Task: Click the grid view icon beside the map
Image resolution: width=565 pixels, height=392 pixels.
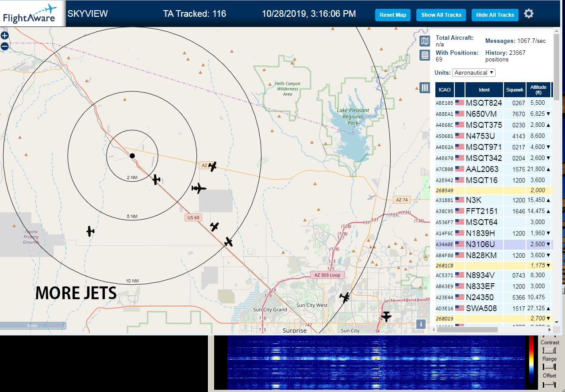Action: tap(425, 55)
